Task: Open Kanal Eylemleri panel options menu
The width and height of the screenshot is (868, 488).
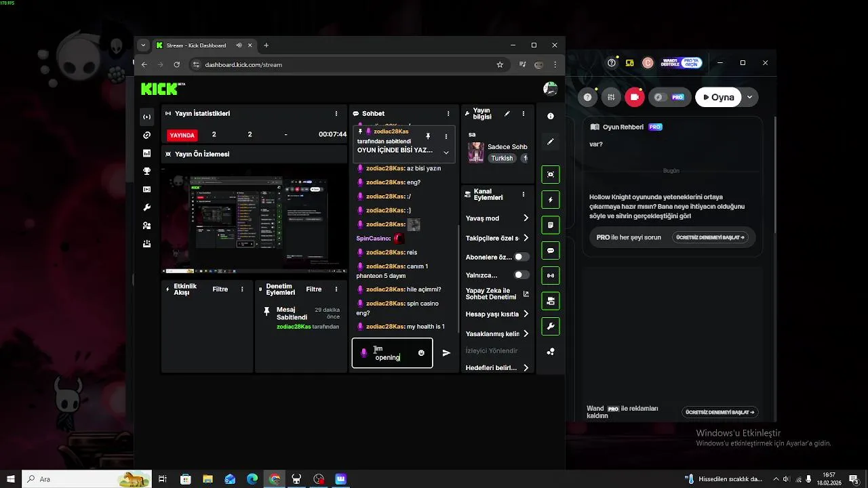Action: (524, 195)
